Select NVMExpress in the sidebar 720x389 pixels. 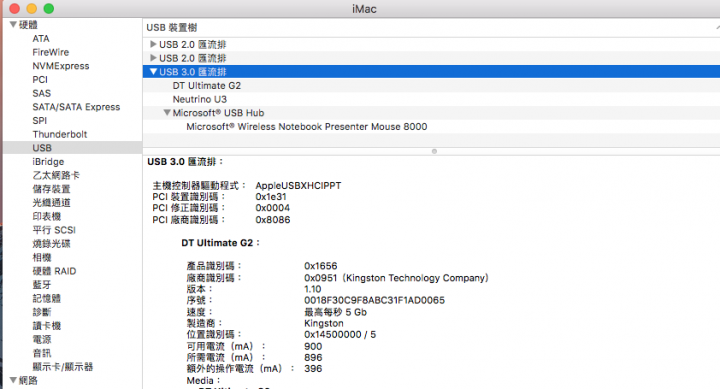(x=61, y=66)
